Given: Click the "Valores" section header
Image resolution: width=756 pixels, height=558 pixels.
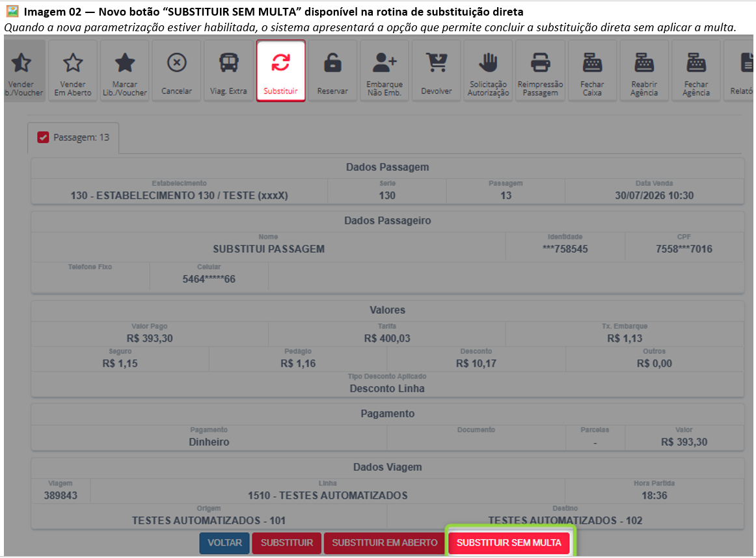Looking at the screenshot, I should coord(388,310).
